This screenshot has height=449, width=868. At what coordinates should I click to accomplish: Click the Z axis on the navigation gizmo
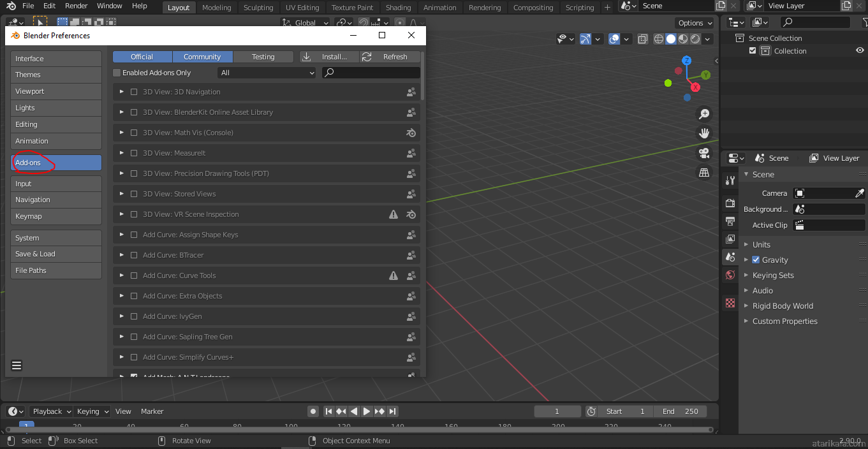click(687, 61)
